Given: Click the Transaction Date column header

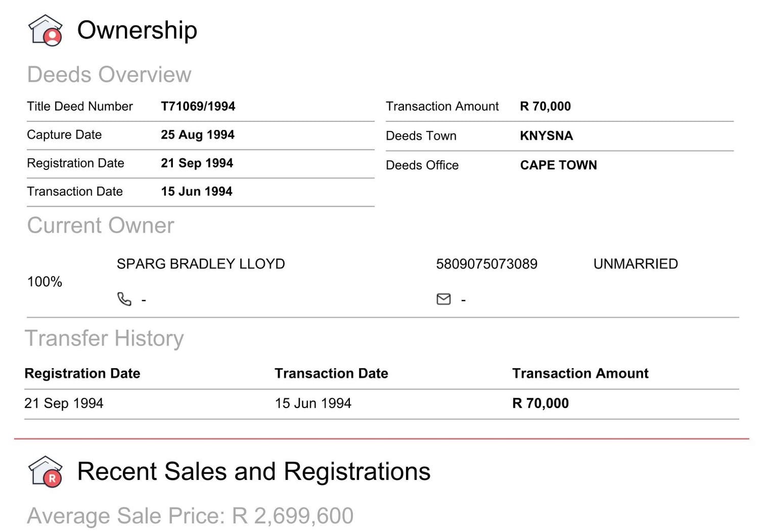Looking at the screenshot, I should click(331, 373).
